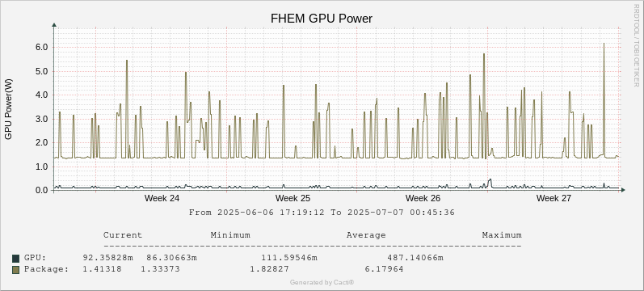Click the x-axis arrow tip at the right end
This screenshot has width=644, height=291.
click(x=624, y=190)
